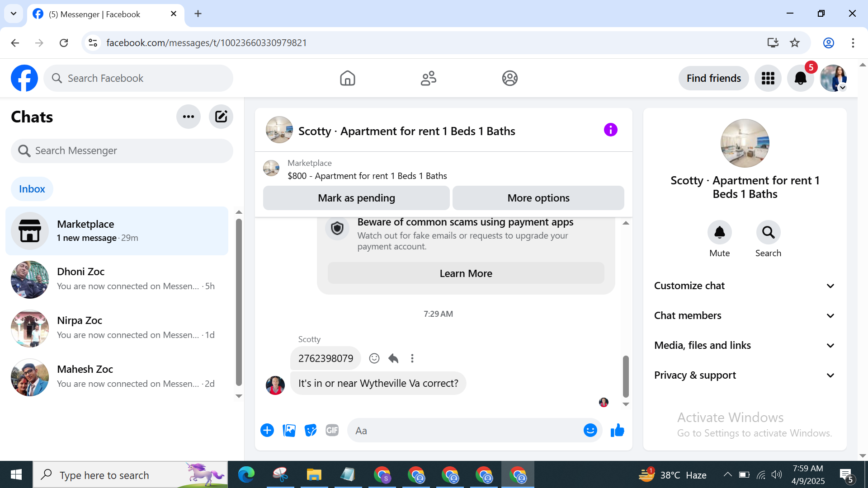This screenshot has height=488, width=868.
Task: Click More options button
Action: click(538, 198)
